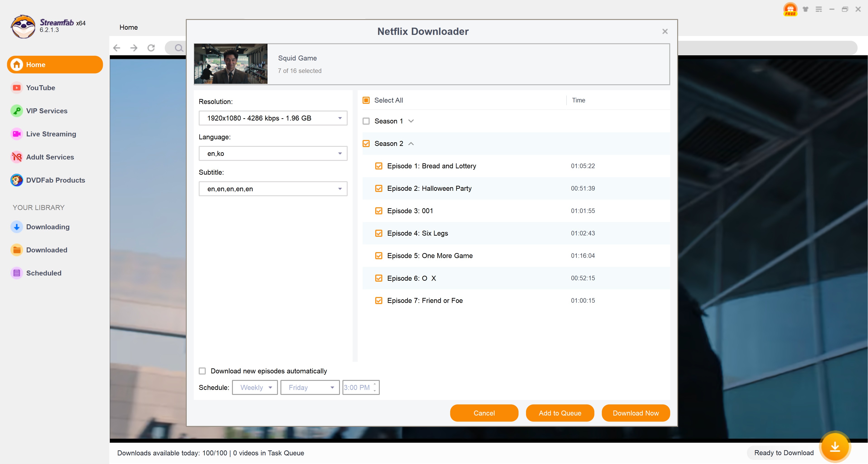Open the Friday day dropdown
Screen dimensions: 868x464
tap(310, 387)
